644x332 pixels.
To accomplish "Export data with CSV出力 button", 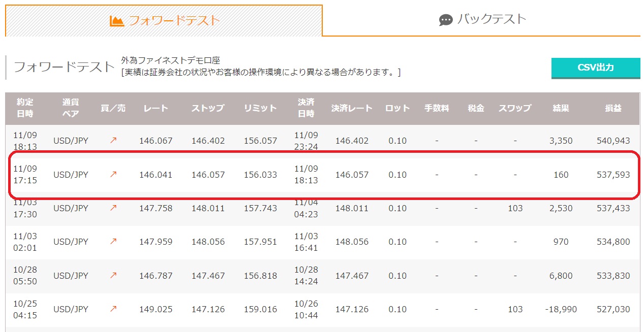I will [x=596, y=68].
